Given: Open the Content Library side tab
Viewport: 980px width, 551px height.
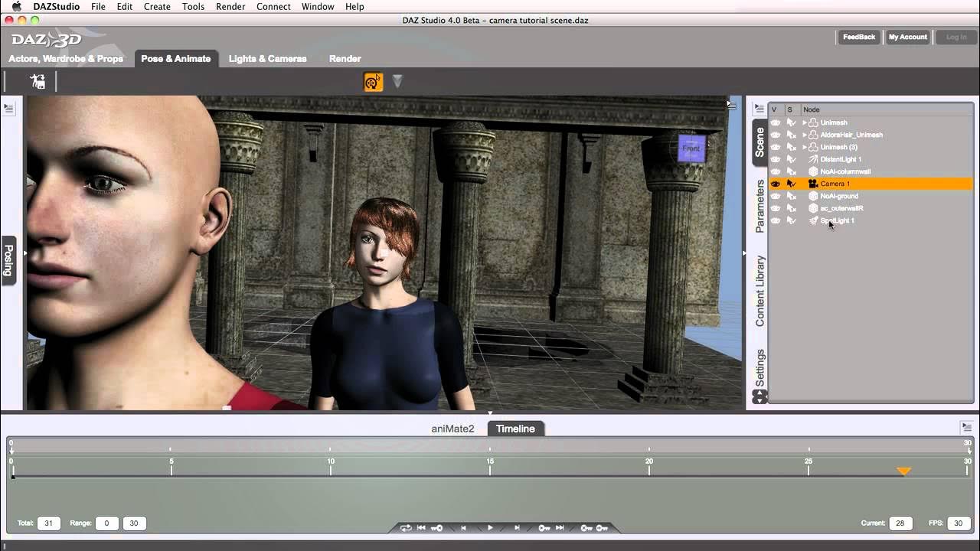Looking at the screenshot, I should point(759,291).
